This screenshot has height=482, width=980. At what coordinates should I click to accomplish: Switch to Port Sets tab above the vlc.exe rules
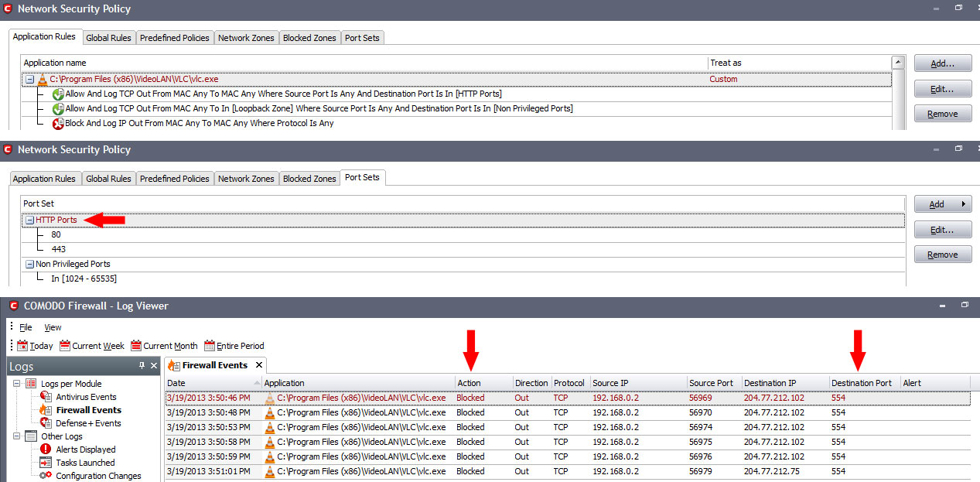pos(362,38)
